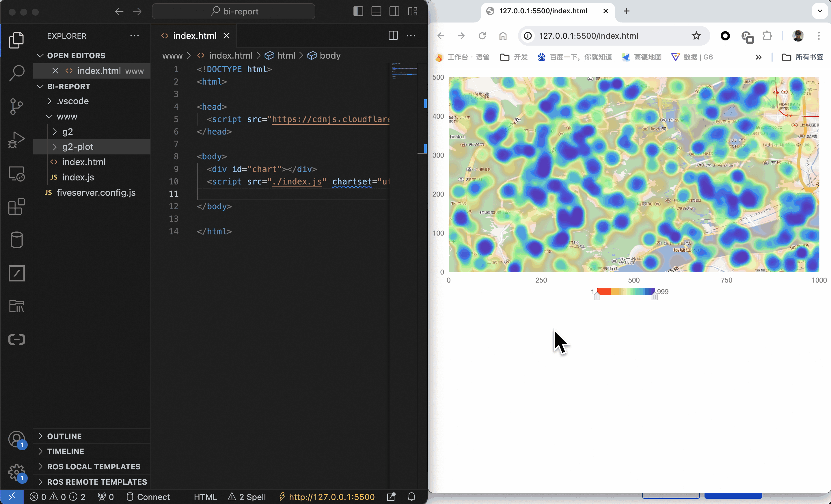Open the Search view in activity bar
831x504 pixels.
point(16,73)
